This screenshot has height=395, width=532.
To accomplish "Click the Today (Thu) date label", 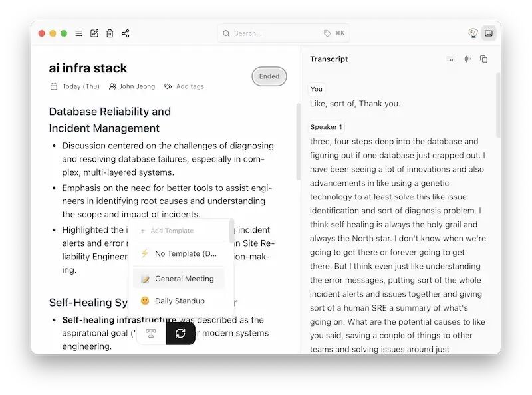I will (80, 86).
